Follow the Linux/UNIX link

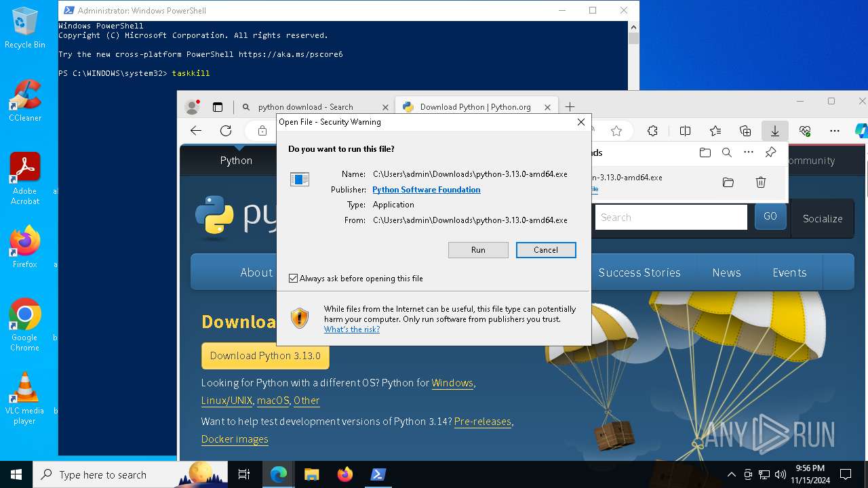227,401
